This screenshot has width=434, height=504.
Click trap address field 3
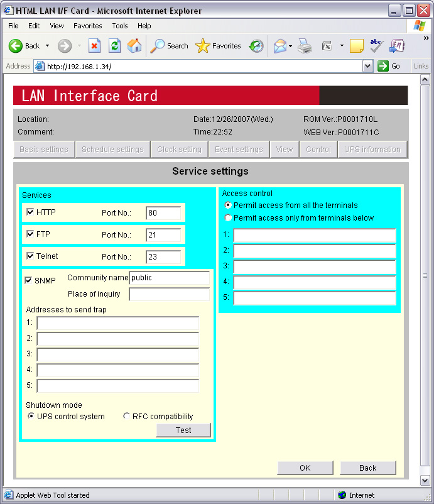[118, 354]
